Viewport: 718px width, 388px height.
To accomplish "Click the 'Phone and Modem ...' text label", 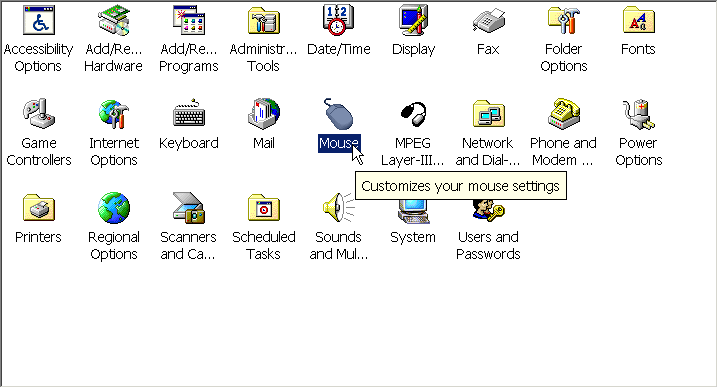I will click(563, 151).
